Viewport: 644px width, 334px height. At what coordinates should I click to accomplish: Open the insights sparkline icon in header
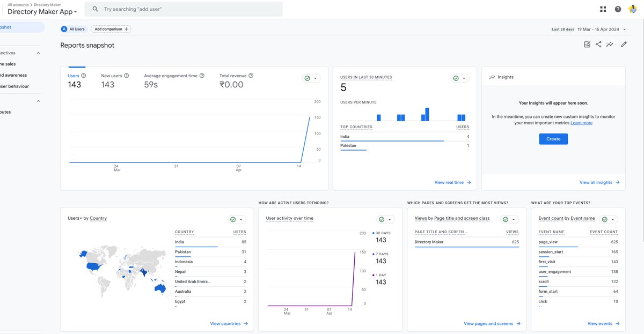tap(610, 44)
